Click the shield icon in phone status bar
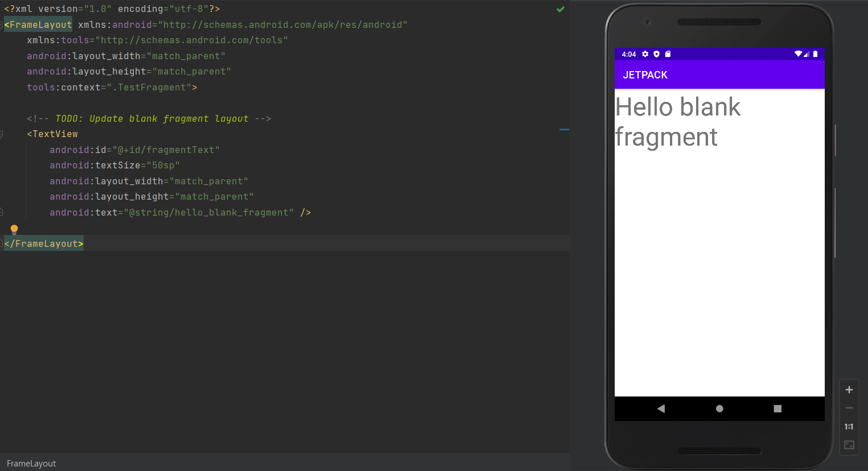868x471 pixels. [x=656, y=54]
